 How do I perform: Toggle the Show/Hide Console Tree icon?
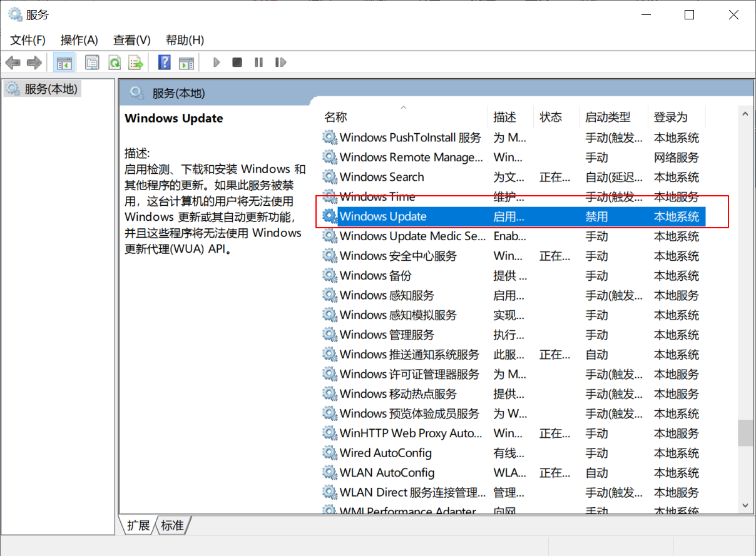[64, 63]
